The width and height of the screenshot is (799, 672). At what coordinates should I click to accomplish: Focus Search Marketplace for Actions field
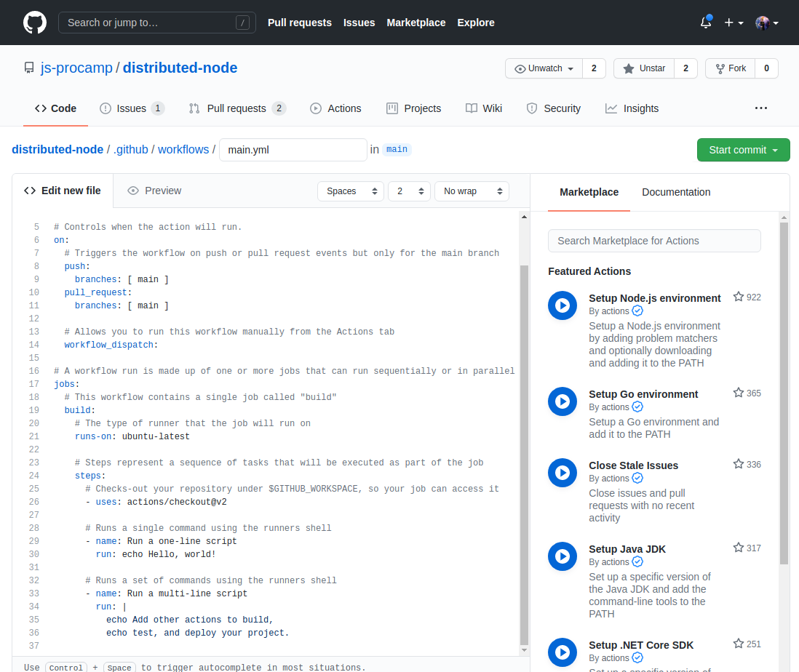click(x=654, y=241)
